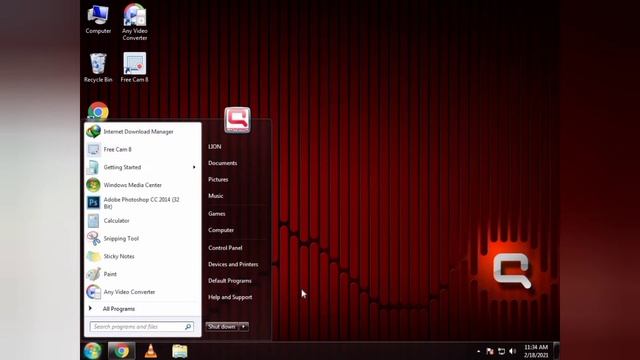Open Pictures from Start menu
The height and width of the screenshot is (360, 640).
(x=218, y=179)
